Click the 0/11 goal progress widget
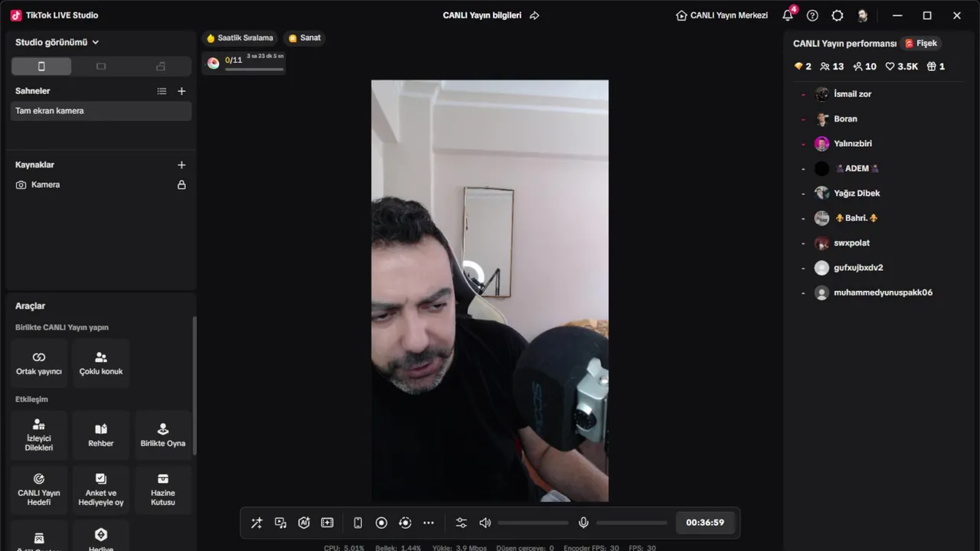The width and height of the screenshot is (980, 551). [x=243, y=63]
